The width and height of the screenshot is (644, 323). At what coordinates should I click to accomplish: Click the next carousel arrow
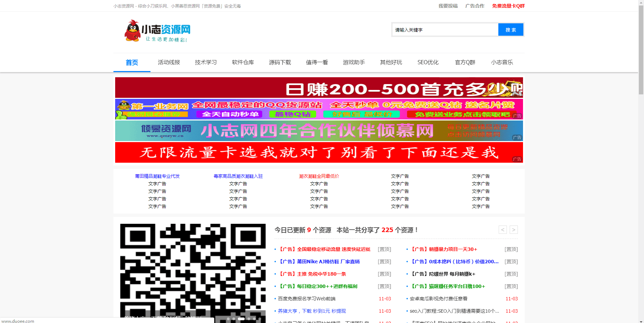[513, 230]
